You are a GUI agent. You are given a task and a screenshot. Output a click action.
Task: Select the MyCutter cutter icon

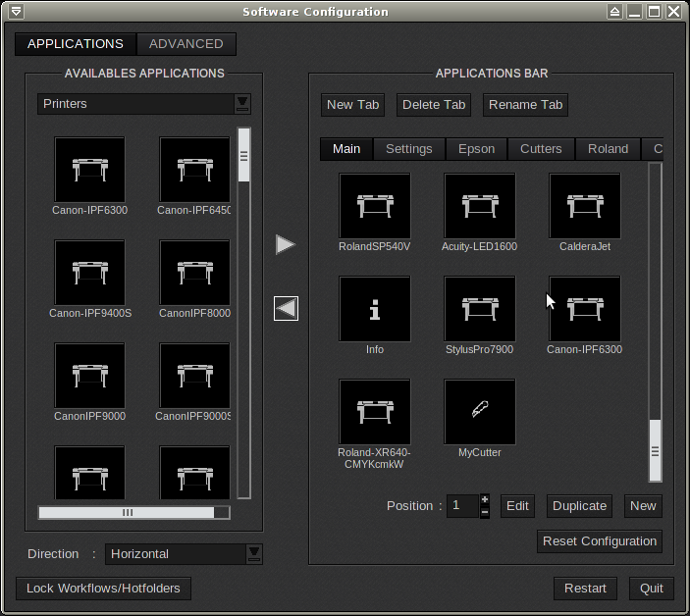(x=480, y=412)
